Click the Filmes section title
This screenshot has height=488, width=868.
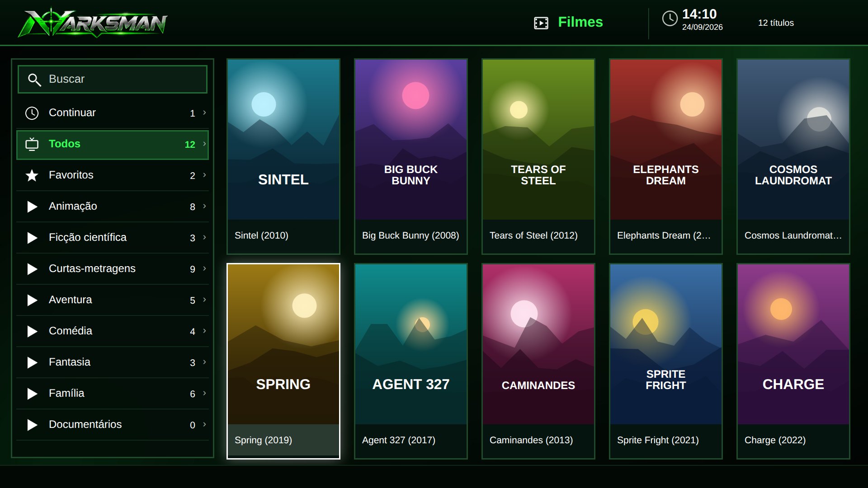pos(580,22)
